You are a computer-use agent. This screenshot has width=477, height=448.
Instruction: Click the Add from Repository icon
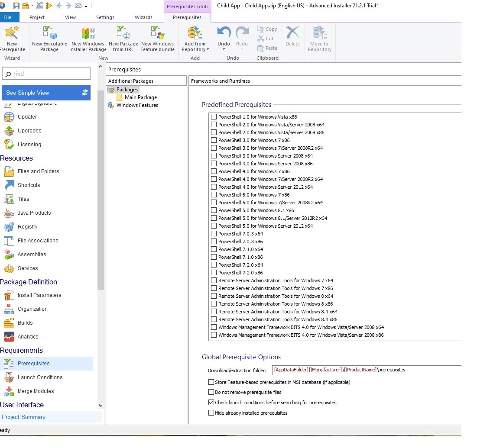coord(195,33)
